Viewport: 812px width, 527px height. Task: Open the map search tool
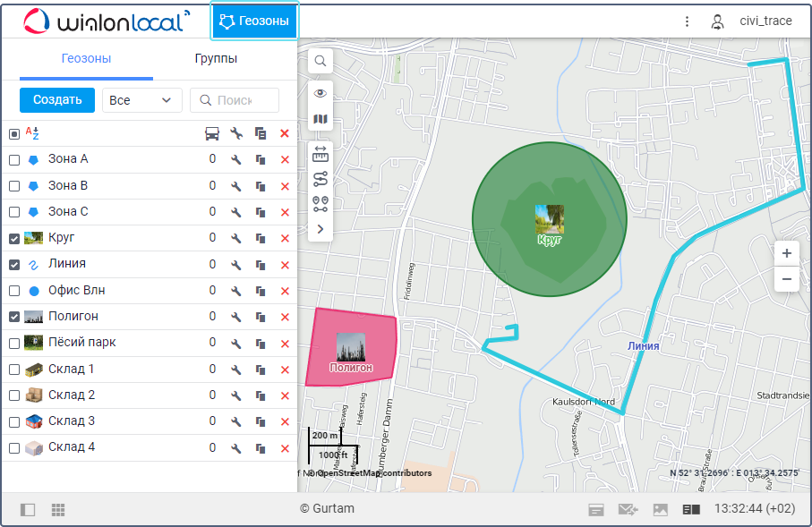pyautogui.click(x=320, y=61)
